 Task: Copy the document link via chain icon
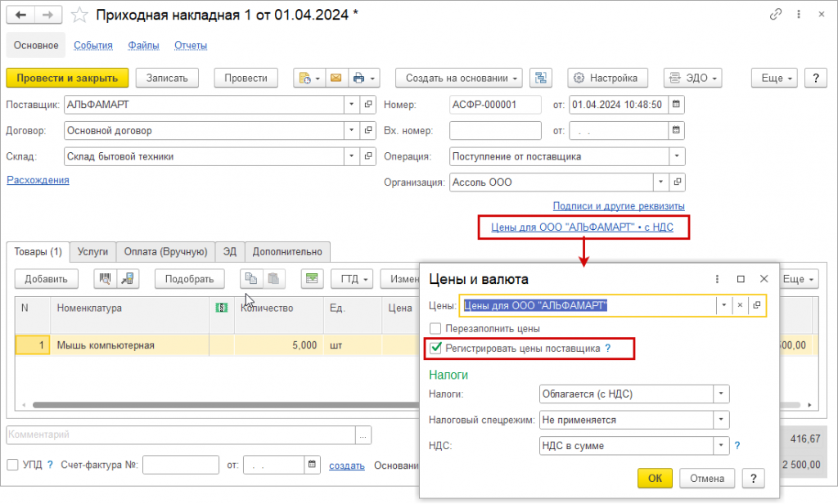tap(776, 15)
